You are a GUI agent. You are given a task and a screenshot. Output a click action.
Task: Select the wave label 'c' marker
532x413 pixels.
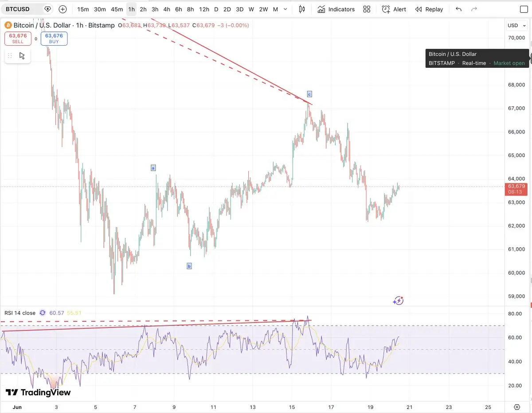tap(309, 94)
